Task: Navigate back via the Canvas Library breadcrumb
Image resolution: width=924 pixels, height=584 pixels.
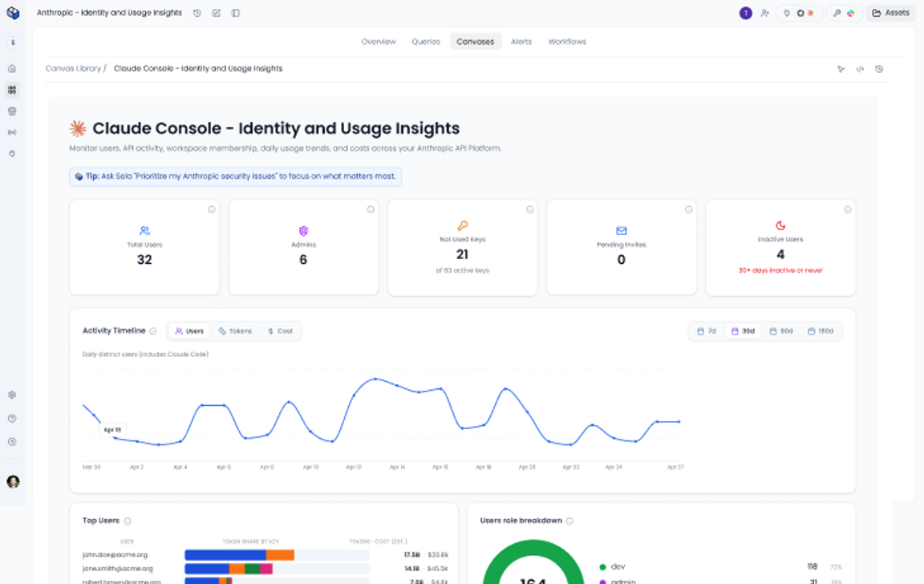Action: click(x=72, y=68)
